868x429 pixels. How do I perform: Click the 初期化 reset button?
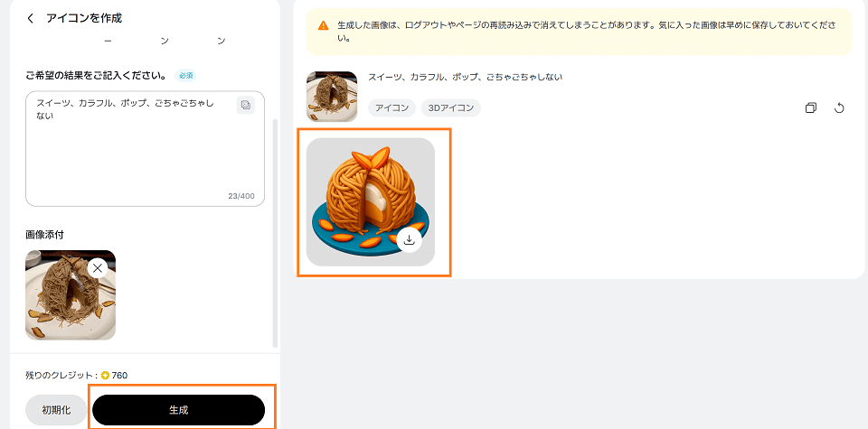(56, 410)
